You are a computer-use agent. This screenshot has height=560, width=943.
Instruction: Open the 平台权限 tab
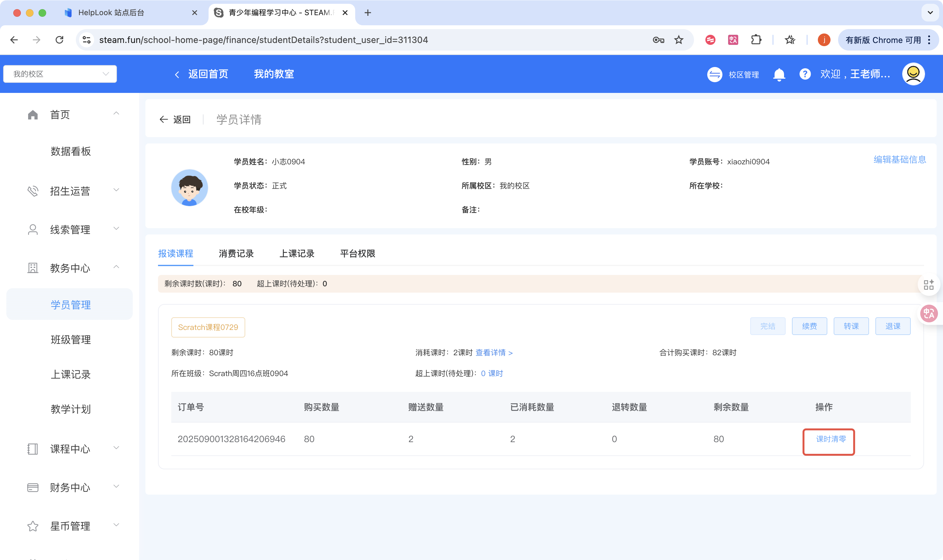click(357, 253)
